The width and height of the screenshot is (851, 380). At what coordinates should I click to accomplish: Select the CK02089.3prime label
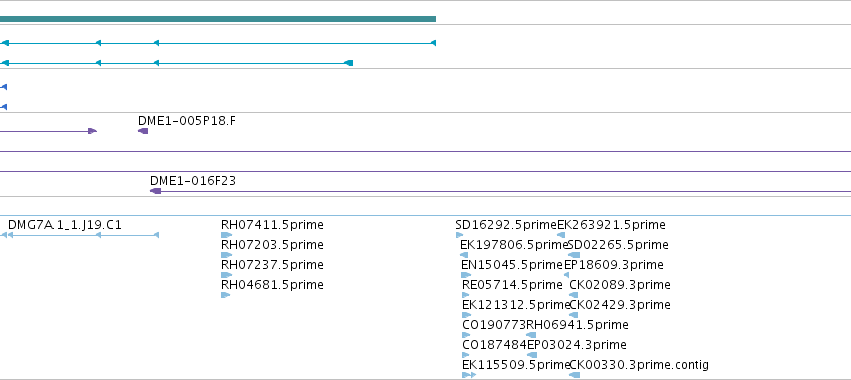[620, 285]
